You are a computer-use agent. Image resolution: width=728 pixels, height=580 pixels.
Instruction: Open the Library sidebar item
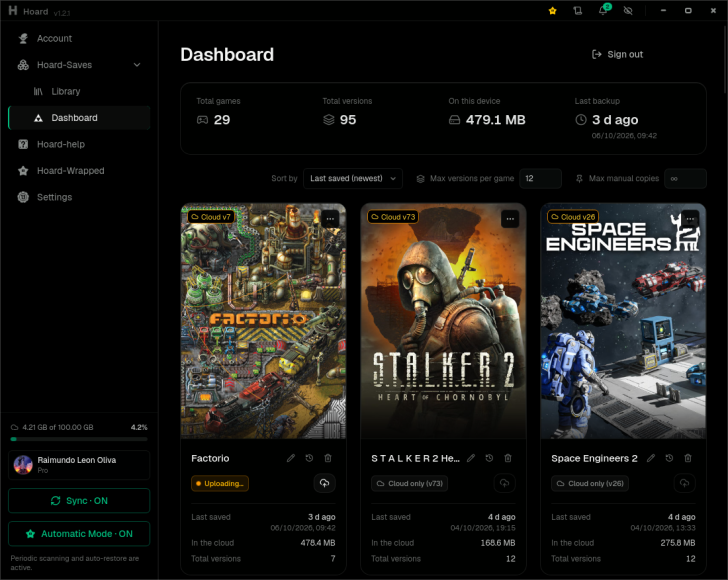click(79, 91)
